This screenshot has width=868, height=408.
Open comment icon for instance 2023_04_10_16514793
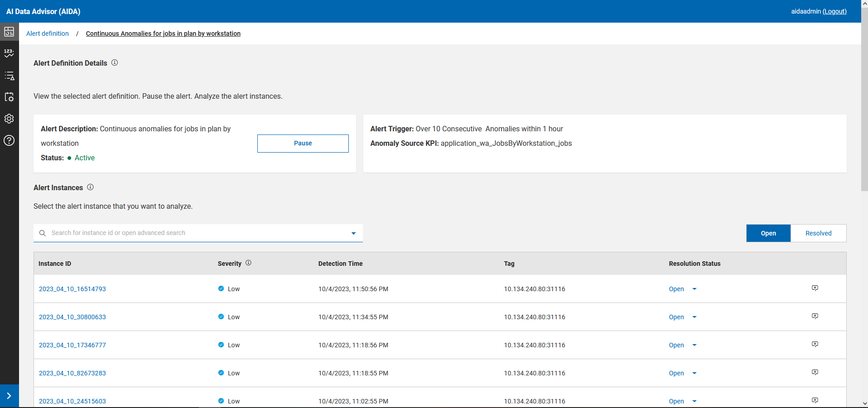pos(815,288)
